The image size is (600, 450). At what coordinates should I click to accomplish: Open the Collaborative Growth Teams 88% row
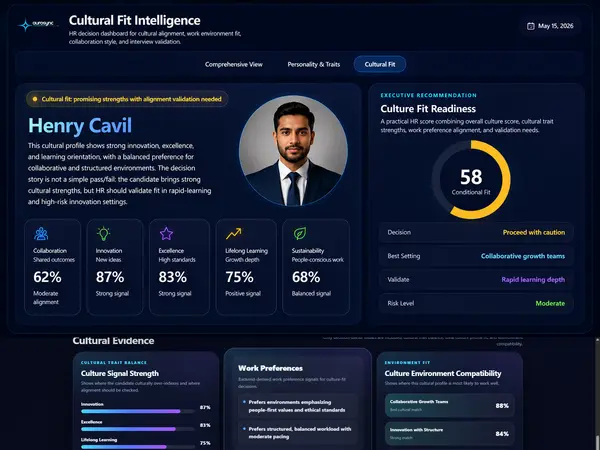click(450, 405)
